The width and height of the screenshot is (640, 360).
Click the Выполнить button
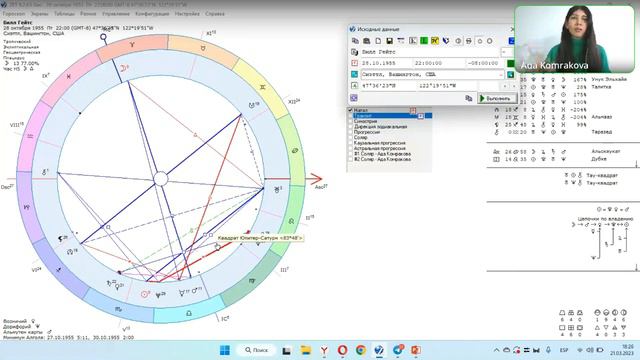point(497,98)
